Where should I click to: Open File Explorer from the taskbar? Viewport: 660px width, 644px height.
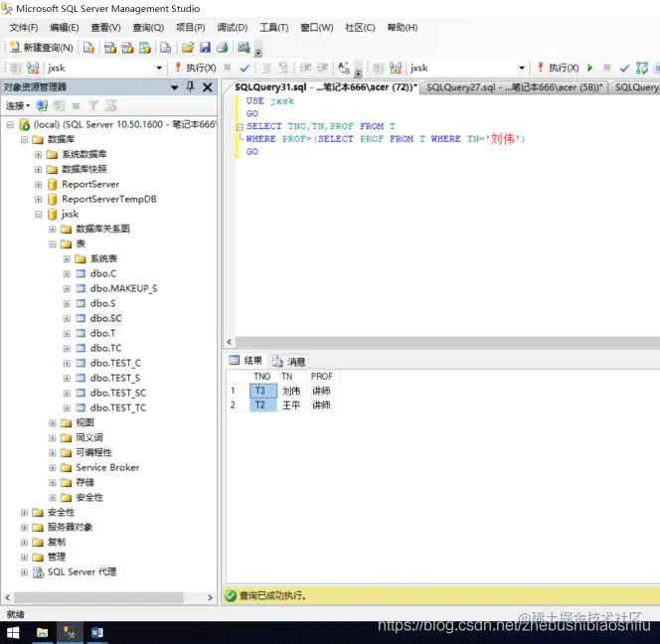pos(42,633)
